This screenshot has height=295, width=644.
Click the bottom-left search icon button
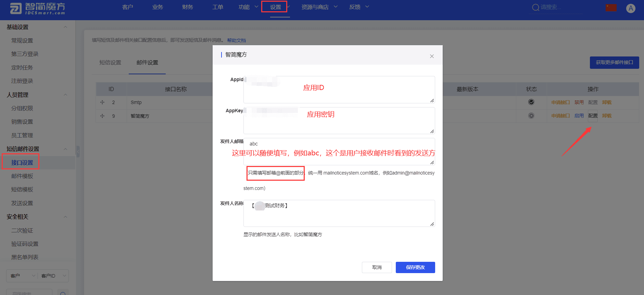(63, 293)
